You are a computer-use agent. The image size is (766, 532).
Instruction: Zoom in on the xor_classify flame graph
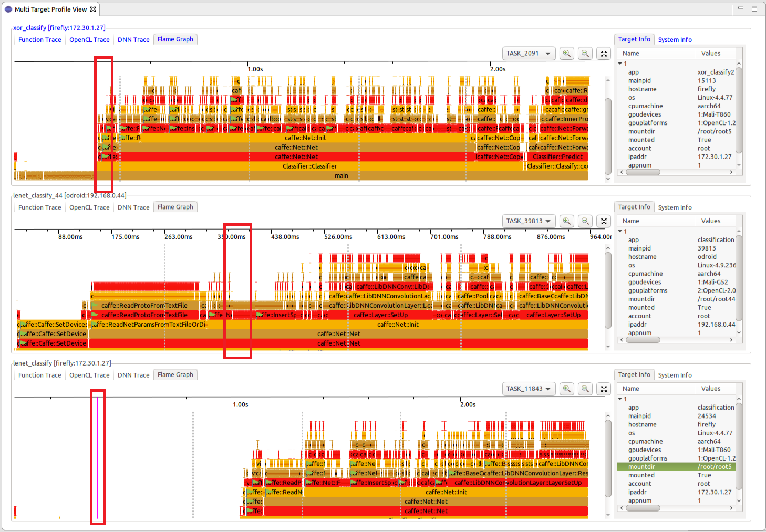pos(566,54)
